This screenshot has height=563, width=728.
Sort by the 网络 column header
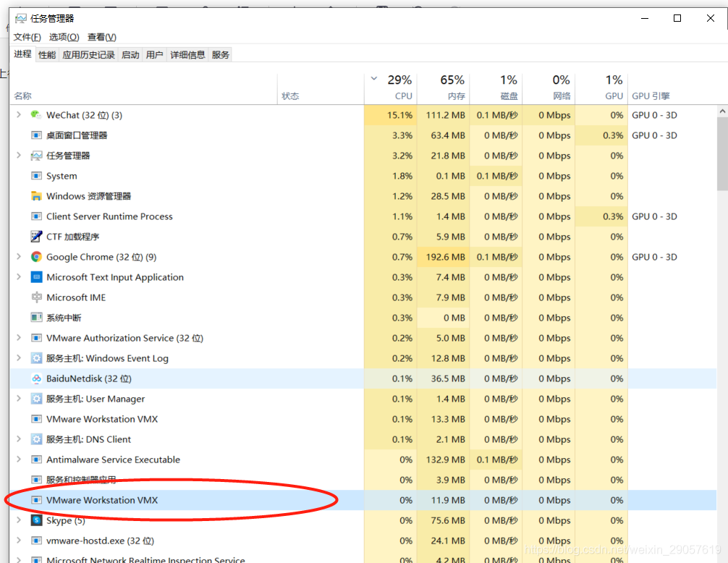click(549, 88)
